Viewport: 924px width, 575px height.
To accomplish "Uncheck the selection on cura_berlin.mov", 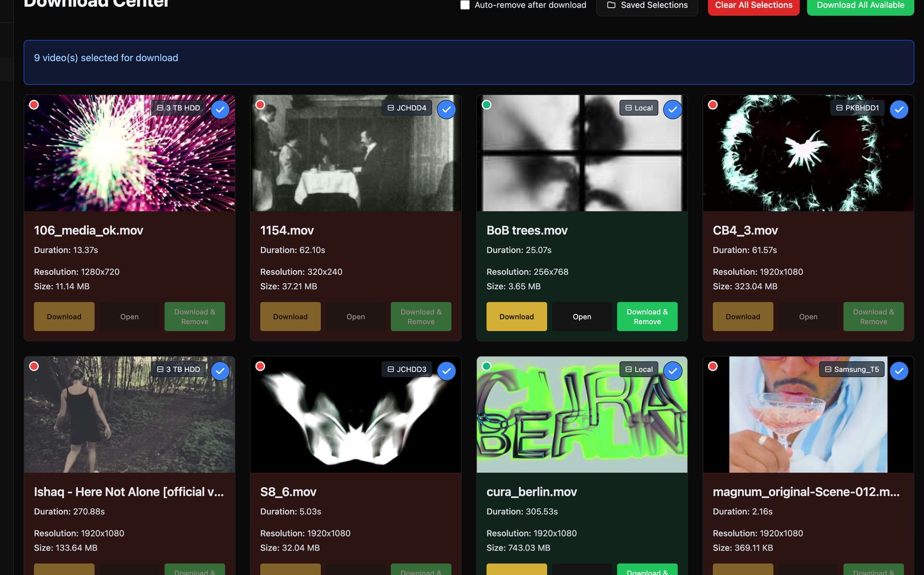I will (672, 371).
